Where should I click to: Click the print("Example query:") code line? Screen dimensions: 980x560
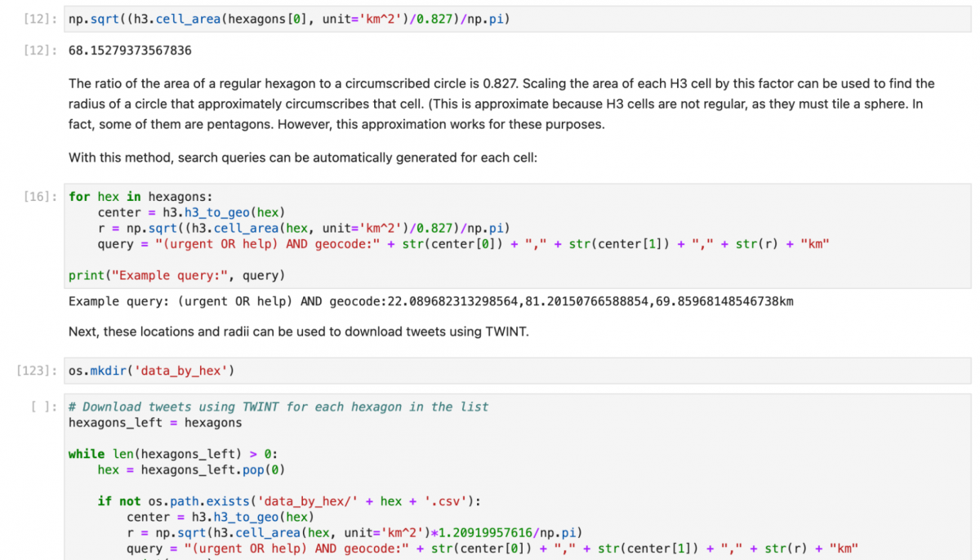pos(176,275)
